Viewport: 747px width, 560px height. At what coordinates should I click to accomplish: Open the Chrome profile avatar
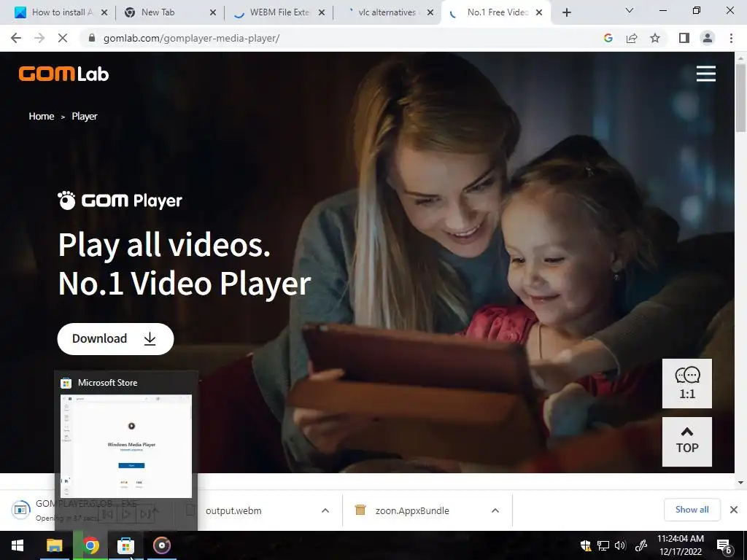(x=708, y=38)
